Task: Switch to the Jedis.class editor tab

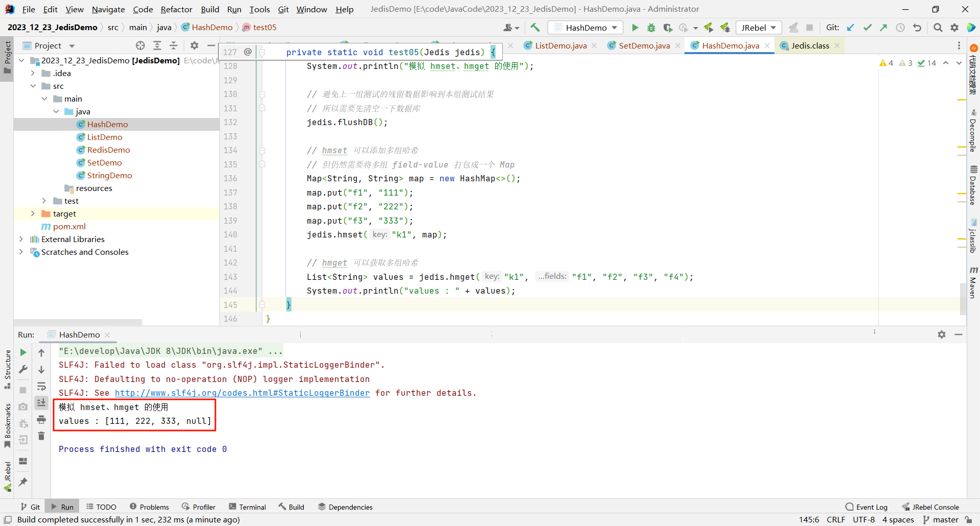Action: 810,45
